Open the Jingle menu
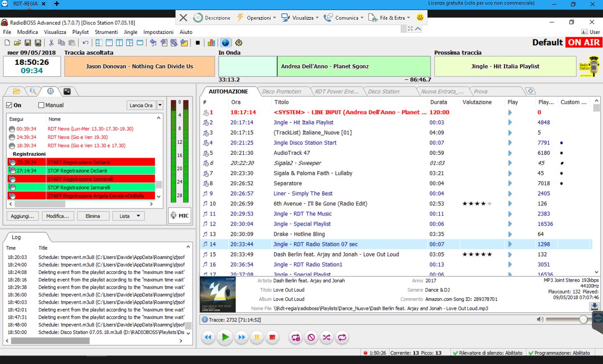603x364 pixels. click(131, 32)
